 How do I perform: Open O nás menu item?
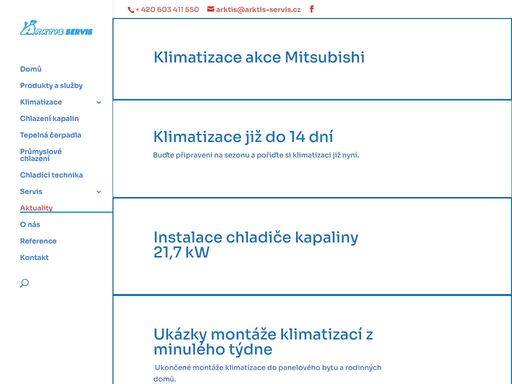point(30,225)
